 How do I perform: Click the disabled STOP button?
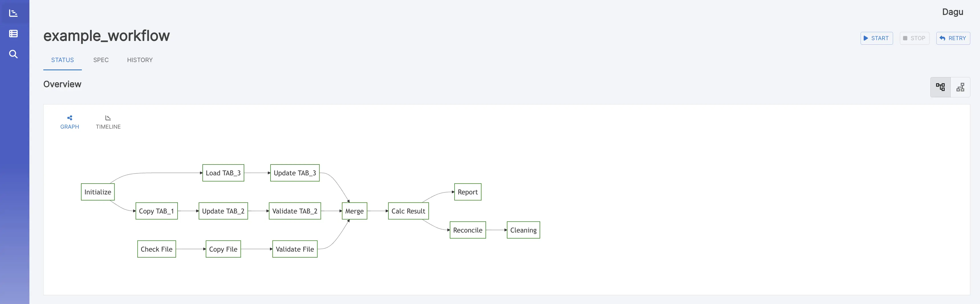click(x=914, y=38)
